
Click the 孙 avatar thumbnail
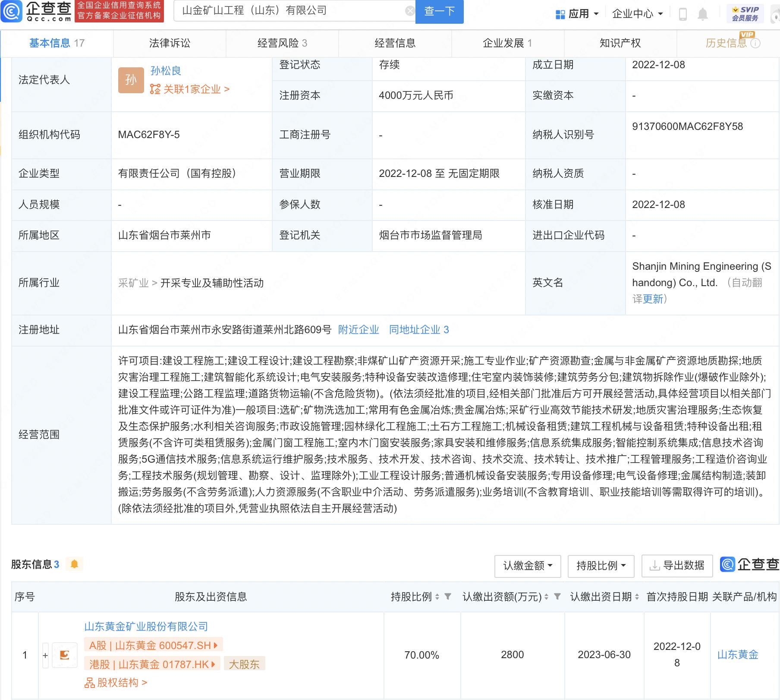tap(131, 80)
